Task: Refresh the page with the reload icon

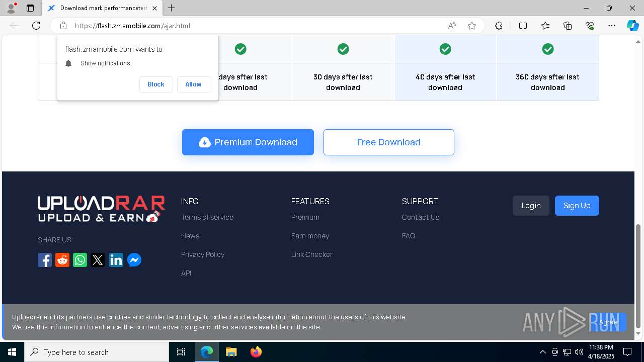Action: tap(36, 26)
